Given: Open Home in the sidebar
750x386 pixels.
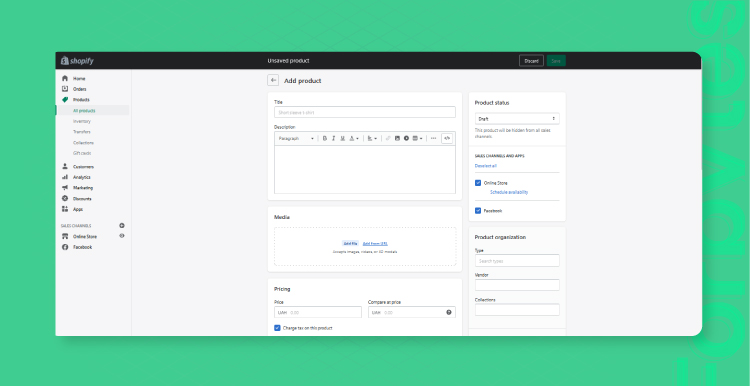Looking at the screenshot, I should pyautogui.click(x=79, y=78).
